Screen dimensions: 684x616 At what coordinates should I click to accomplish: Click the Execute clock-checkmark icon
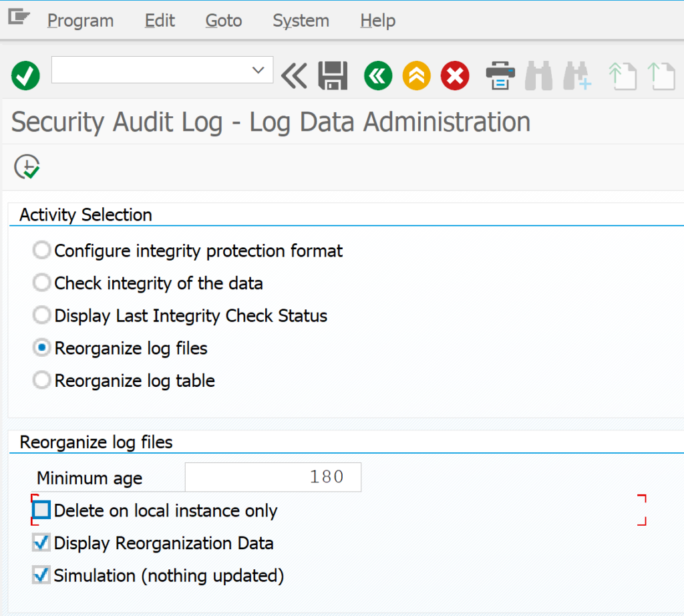coord(27,166)
